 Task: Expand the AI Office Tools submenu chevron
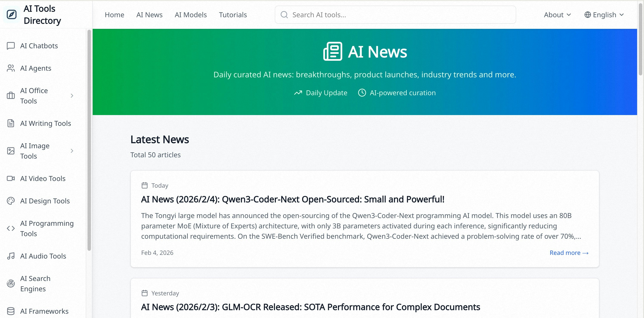72,96
